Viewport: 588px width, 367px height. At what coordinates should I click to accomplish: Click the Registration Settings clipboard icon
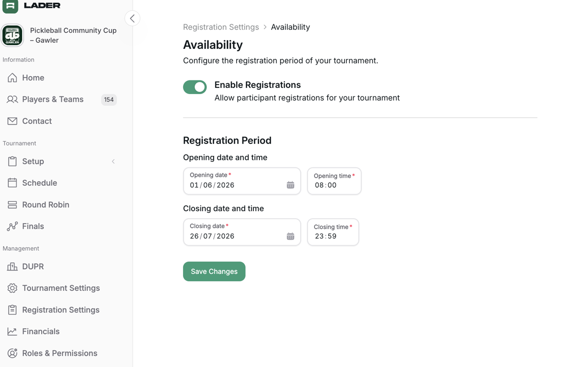click(12, 310)
